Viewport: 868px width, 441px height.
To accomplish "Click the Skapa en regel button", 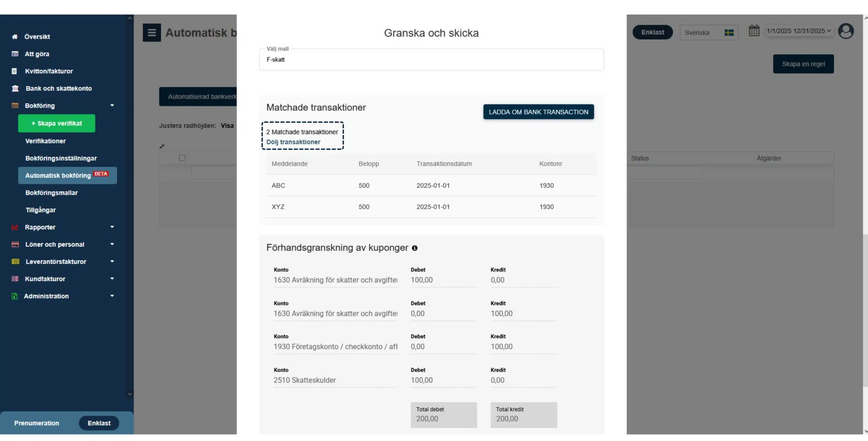I will point(803,64).
